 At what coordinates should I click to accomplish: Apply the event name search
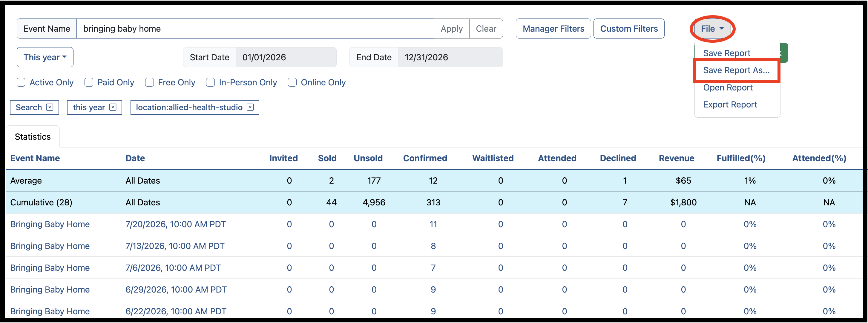[452, 29]
